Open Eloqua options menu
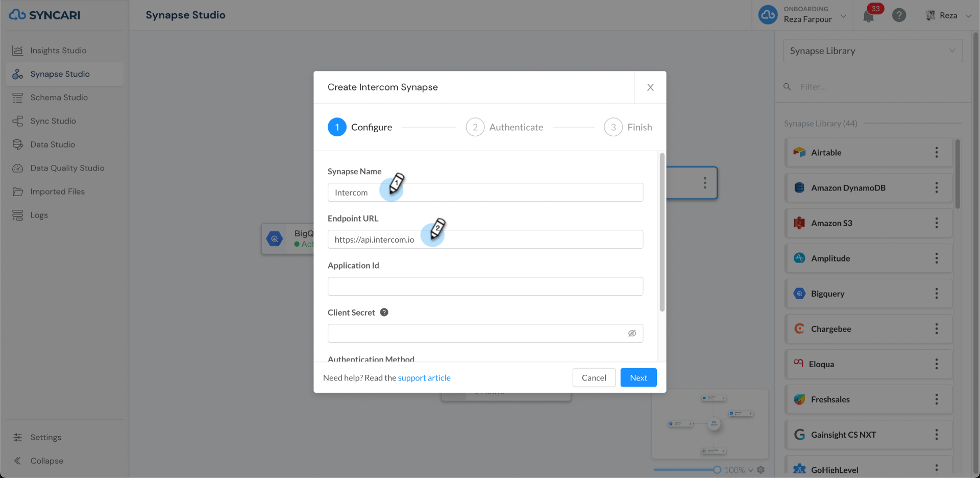Image resolution: width=980 pixels, height=478 pixels. coord(937,364)
